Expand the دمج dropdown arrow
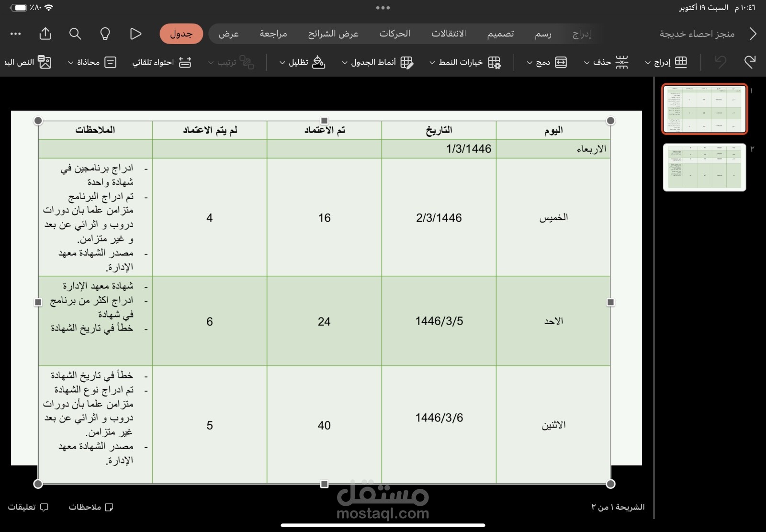 click(x=529, y=63)
